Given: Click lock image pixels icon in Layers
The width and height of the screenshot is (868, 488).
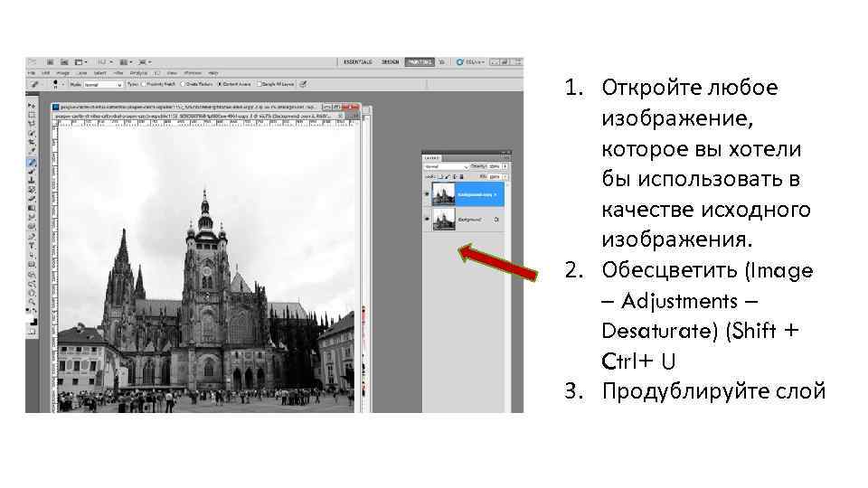Looking at the screenshot, I should coord(448,176).
